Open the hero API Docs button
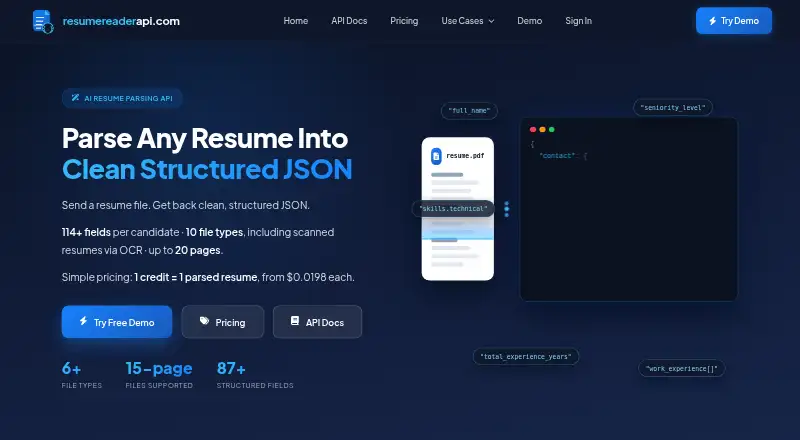Screen dimensions: 800x440 click(x=317, y=322)
